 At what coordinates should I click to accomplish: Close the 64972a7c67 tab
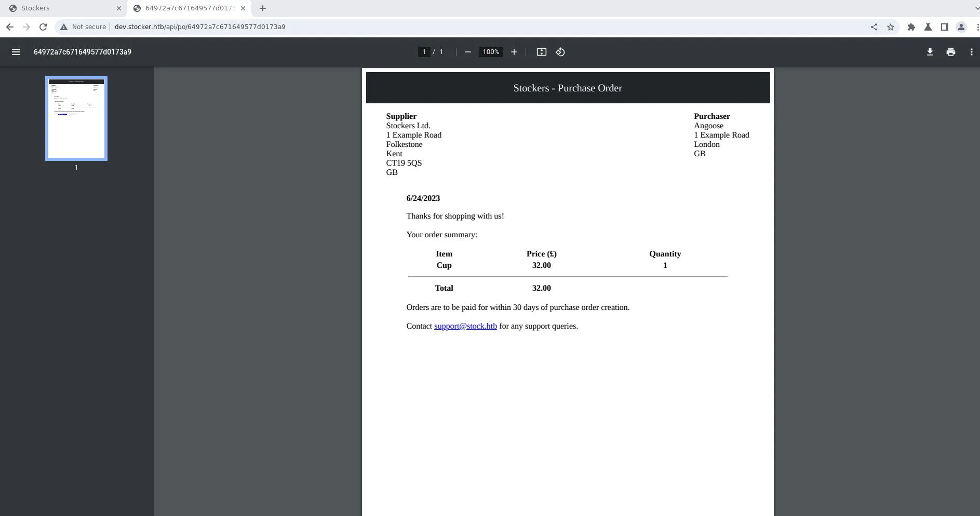point(243,8)
